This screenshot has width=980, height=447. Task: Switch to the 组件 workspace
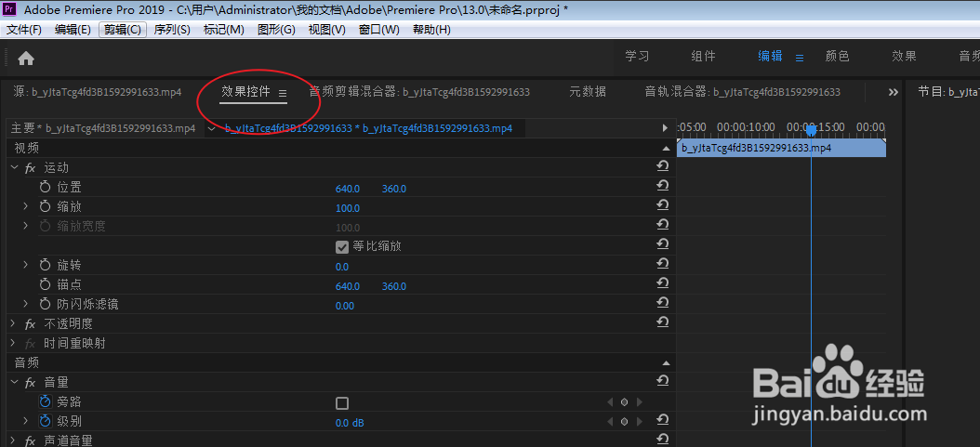point(703,56)
